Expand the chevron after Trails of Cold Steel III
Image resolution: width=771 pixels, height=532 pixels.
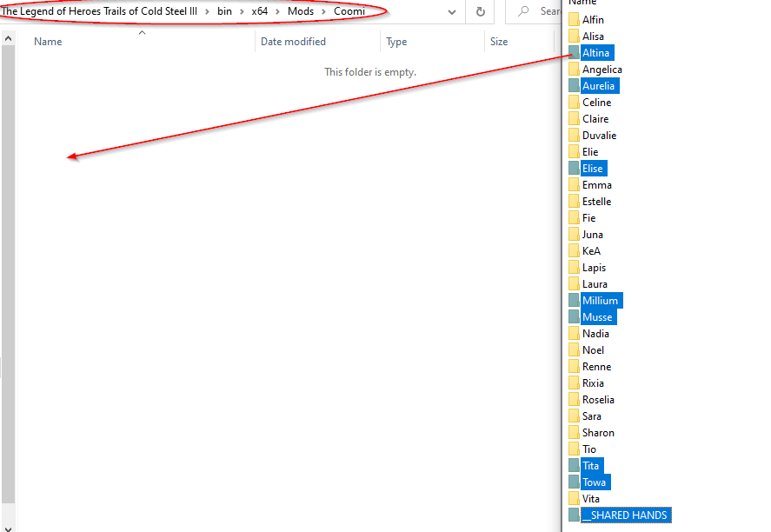click(207, 11)
